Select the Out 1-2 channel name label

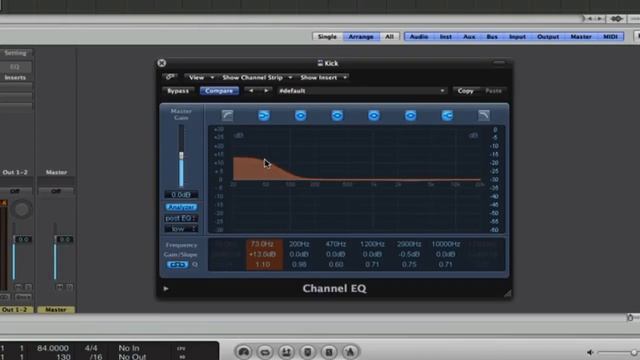(15, 309)
